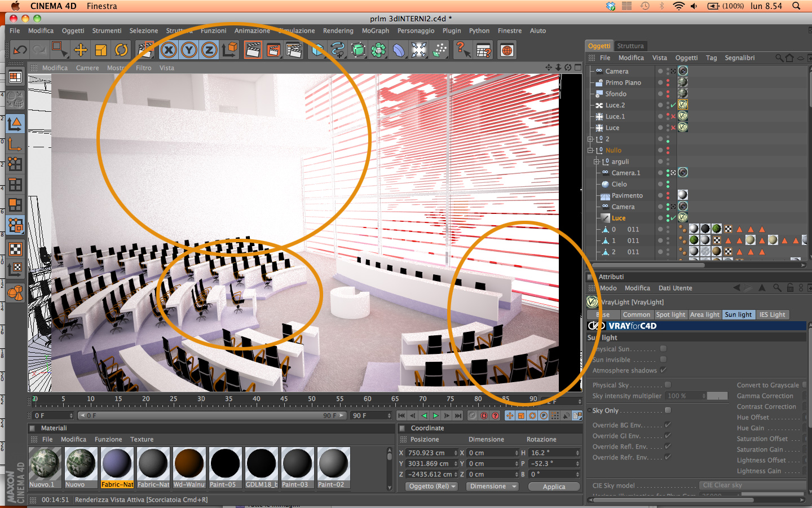Select the Luce.2 object in list
Image resolution: width=812 pixels, height=508 pixels.
click(x=615, y=105)
